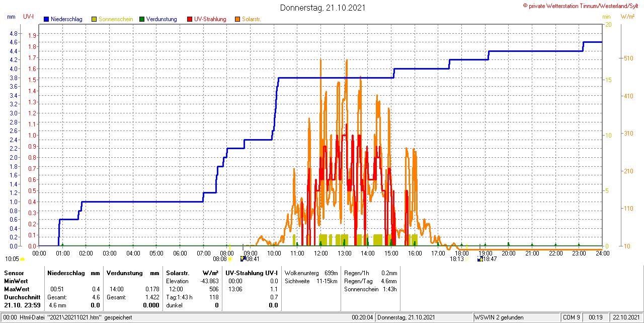Click the sun icon next to 08:08
This screenshot has height=323, width=644.
[x=230, y=260]
